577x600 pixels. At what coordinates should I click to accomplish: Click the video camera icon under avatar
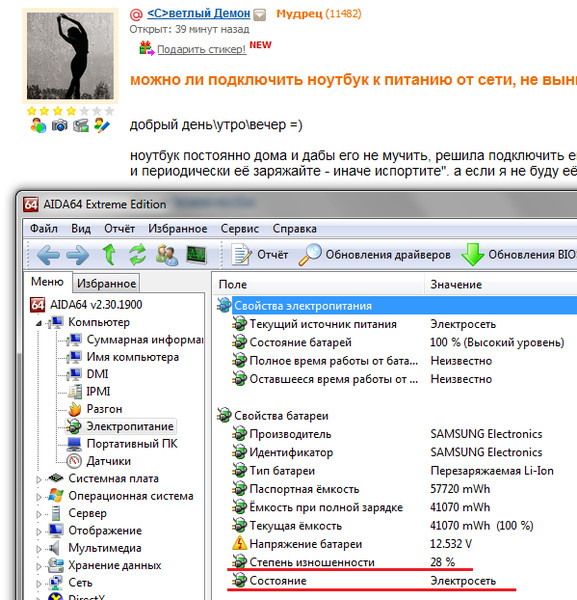(81, 125)
